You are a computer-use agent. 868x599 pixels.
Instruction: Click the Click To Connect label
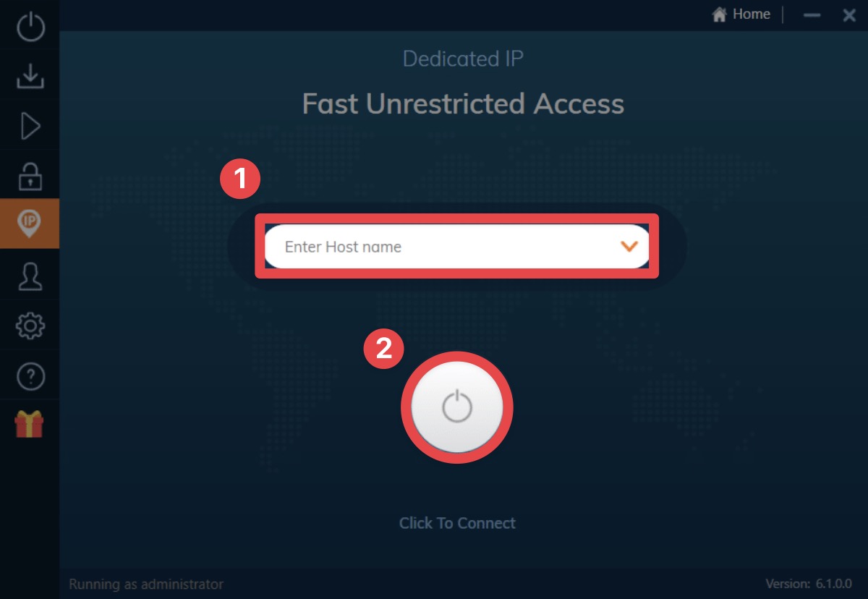(x=457, y=523)
